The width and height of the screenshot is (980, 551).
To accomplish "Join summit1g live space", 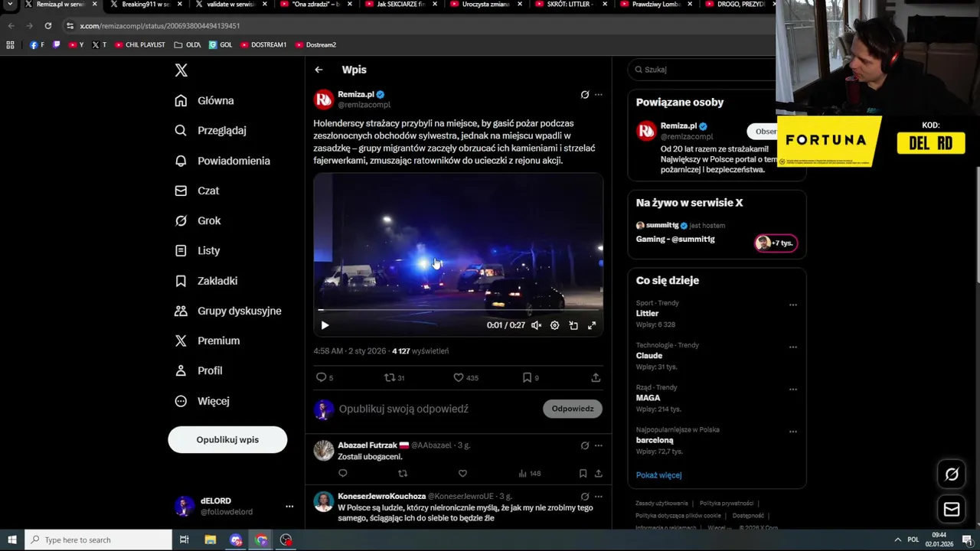I will 776,243.
